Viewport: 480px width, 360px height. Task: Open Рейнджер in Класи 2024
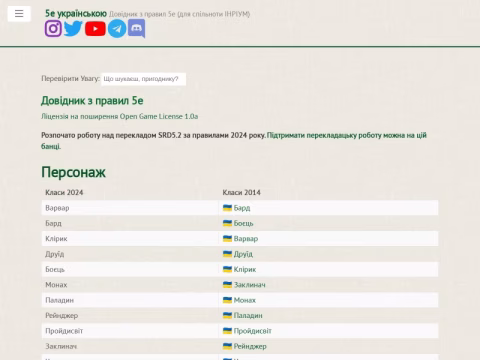pyautogui.click(x=62, y=315)
